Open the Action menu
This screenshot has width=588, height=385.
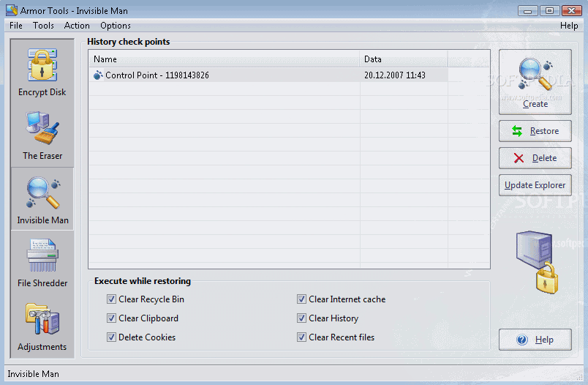tap(77, 26)
